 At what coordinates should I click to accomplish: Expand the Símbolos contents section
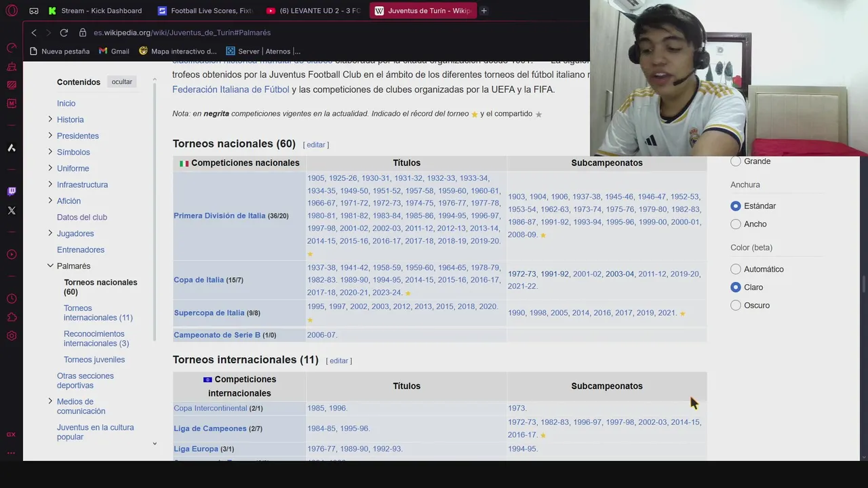pyautogui.click(x=50, y=152)
